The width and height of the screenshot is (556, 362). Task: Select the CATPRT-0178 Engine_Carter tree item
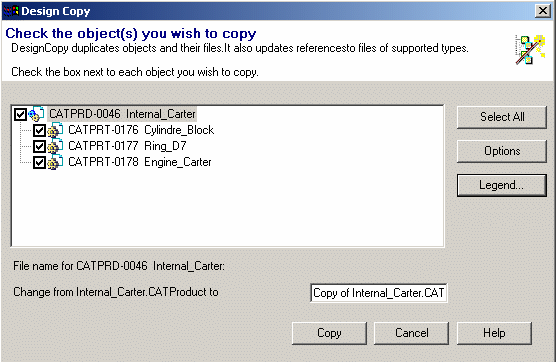point(140,162)
